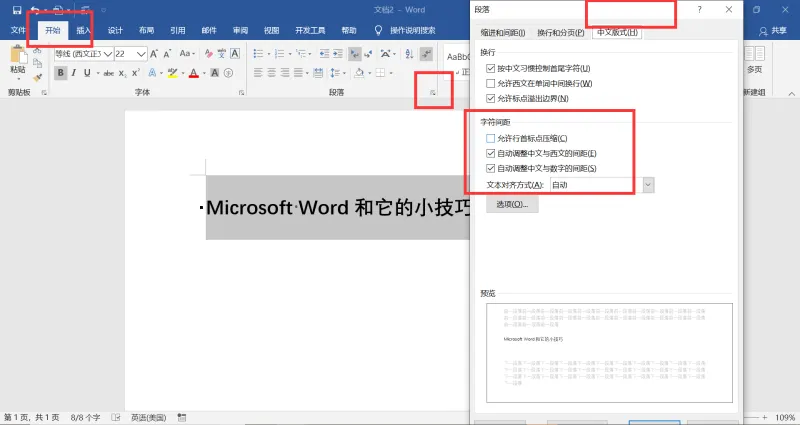This screenshot has height=425, width=800.
Task: Click the 共享 share button
Action: [773, 31]
